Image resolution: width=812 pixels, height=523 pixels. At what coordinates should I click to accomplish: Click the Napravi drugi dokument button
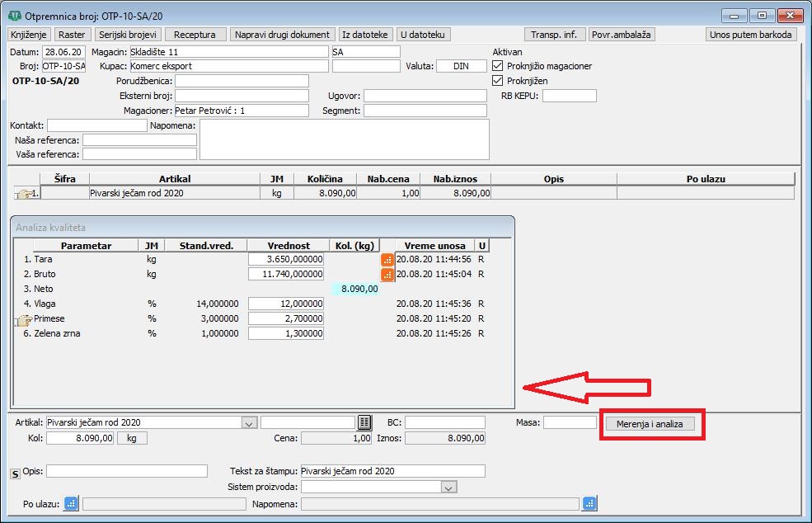(x=283, y=35)
